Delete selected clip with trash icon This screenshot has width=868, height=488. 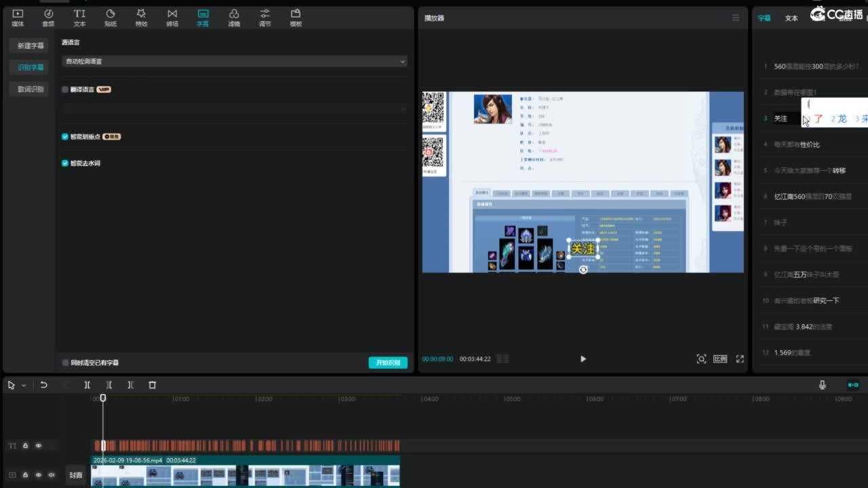coord(152,385)
